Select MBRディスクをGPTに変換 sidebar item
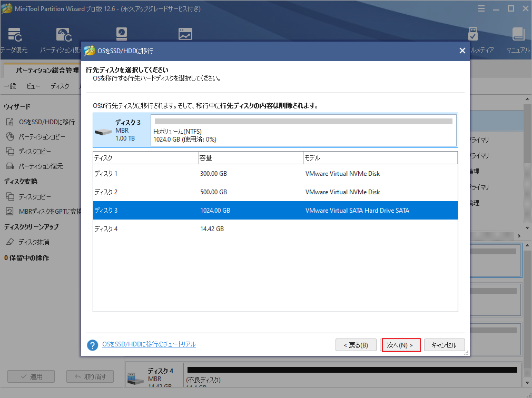 [x=50, y=211]
